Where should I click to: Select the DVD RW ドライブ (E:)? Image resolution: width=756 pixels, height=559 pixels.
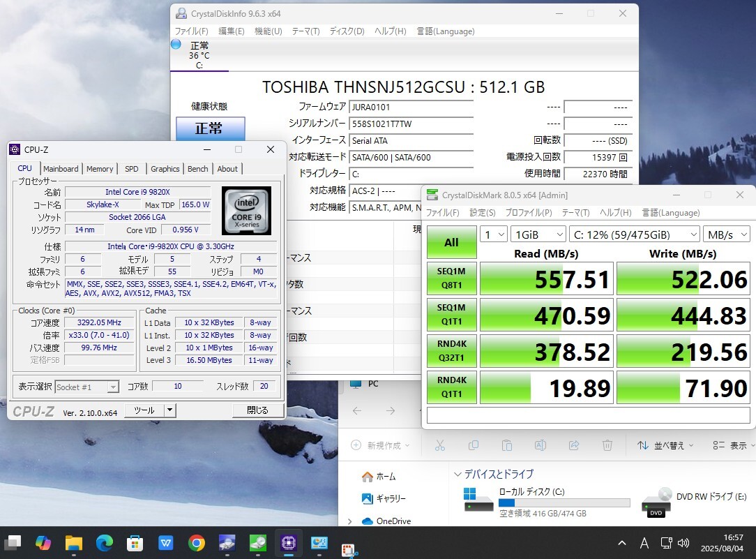click(x=695, y=502)
